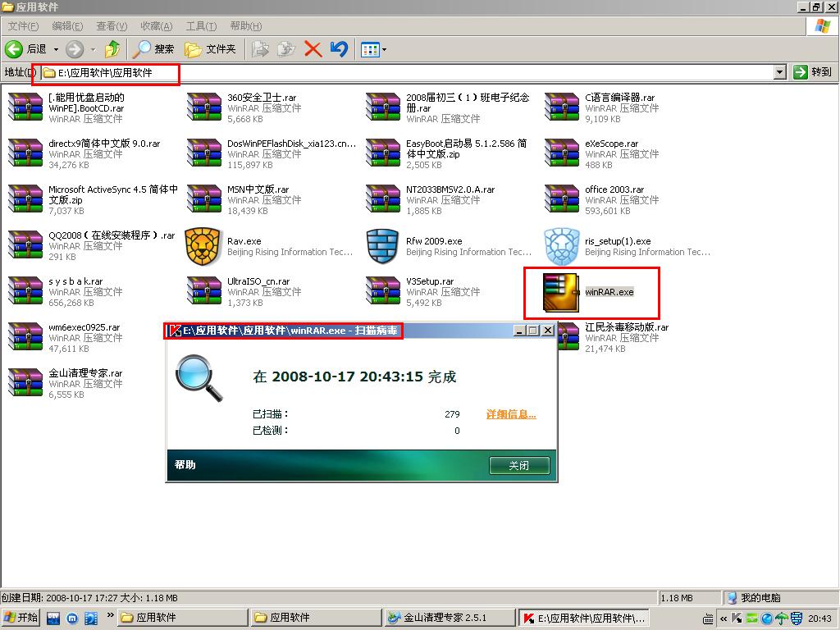Open the 详细信息 link in scan dialog
Image resolution: width=840 pixels, height=630 pixels.
tap(511, 414)
